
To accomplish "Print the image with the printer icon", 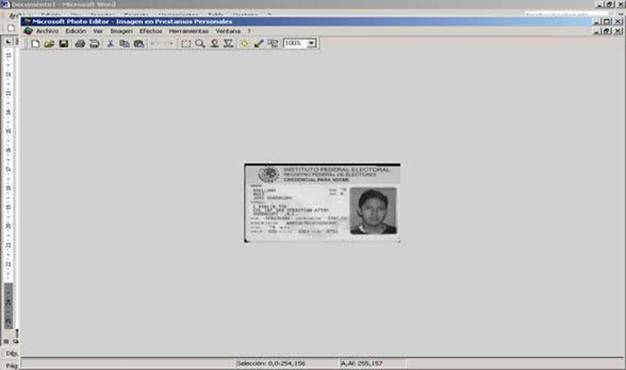I will point(80,44).
